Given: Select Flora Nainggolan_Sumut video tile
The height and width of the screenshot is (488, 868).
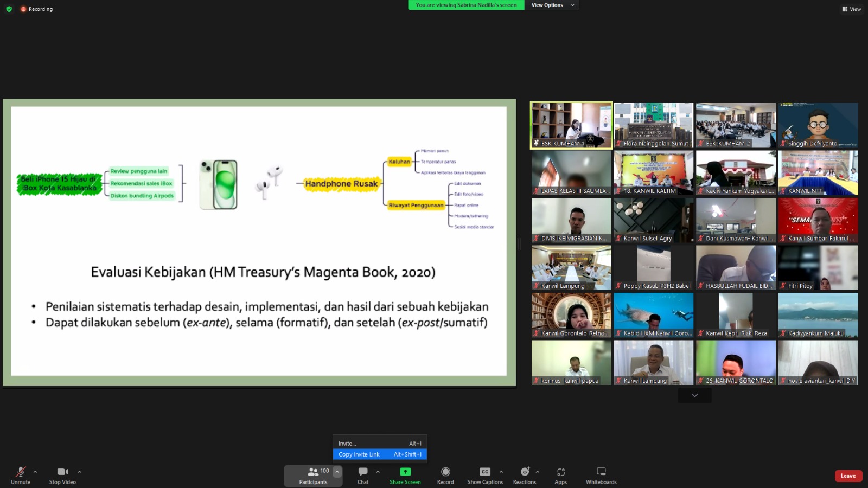Looking at the screenshot, I should click(x=654, y=125).
